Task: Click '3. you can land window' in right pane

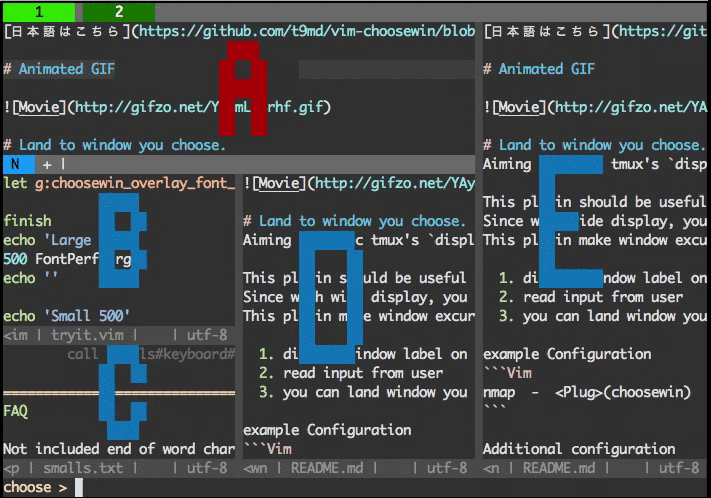Action: (603, 316)
